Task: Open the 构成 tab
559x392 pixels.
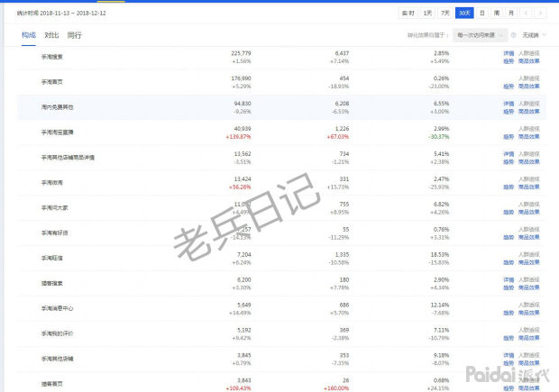Action: coord(29,35)
